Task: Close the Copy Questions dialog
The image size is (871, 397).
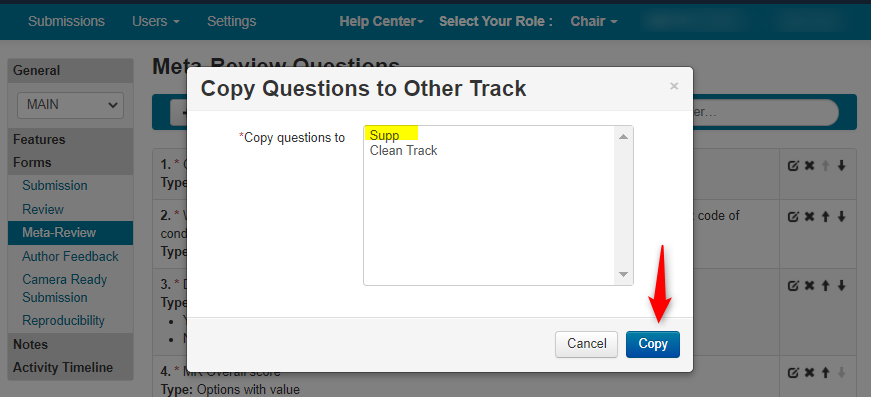Action: pos(674,86)
